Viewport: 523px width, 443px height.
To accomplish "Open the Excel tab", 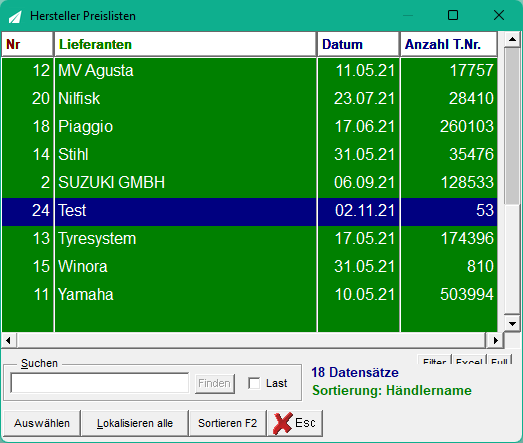I will point(469,360).
